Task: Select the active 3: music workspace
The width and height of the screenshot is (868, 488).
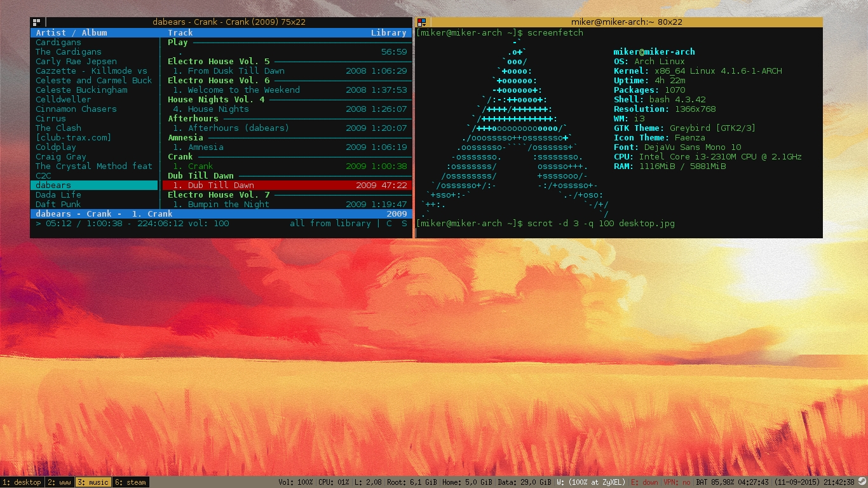Action: (x=93, y=482)
